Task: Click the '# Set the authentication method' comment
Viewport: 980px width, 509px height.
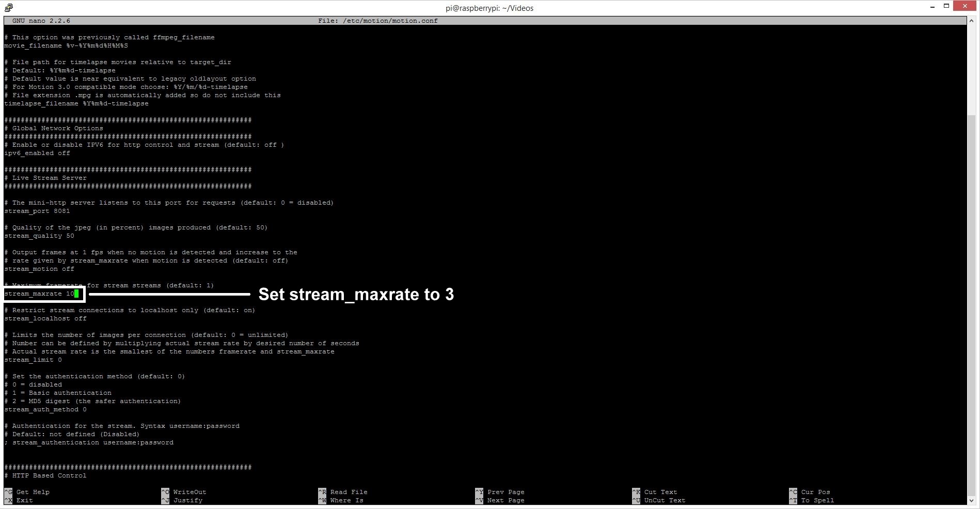Action: [x=94, y=376]
